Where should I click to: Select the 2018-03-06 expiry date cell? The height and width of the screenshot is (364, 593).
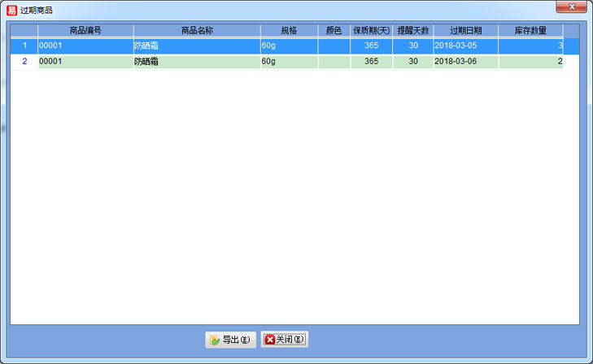point(465,61)
